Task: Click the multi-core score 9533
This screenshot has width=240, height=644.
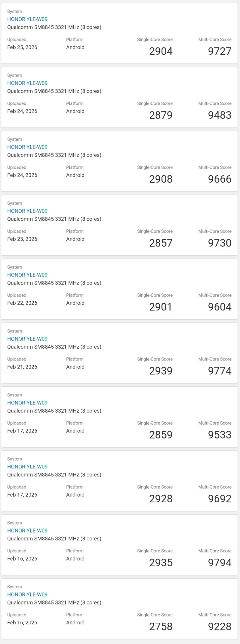Action: coord(219,435)
